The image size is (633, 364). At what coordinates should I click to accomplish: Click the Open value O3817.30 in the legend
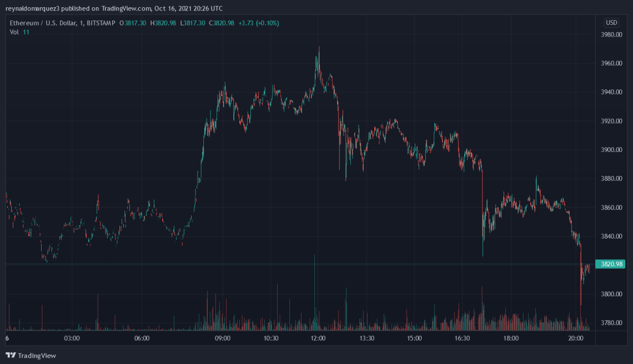(x=133, y=23)
